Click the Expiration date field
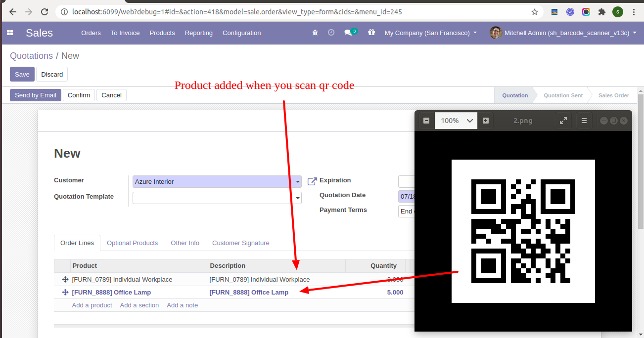The image size is (644, 338). (406, 181)
